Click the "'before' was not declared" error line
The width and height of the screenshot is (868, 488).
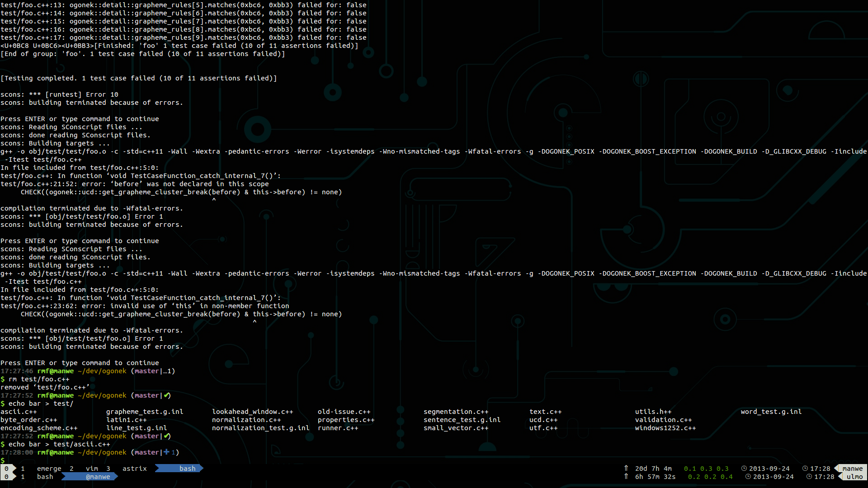click(x=135, y=184)
